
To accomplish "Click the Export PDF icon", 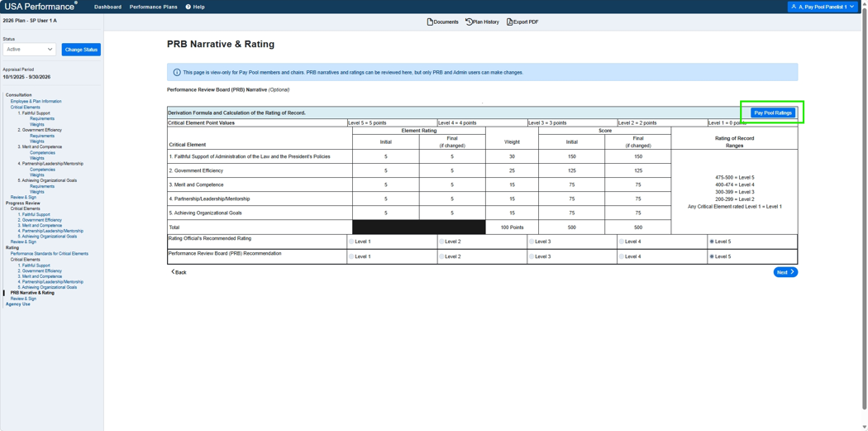I will [510, 22].
